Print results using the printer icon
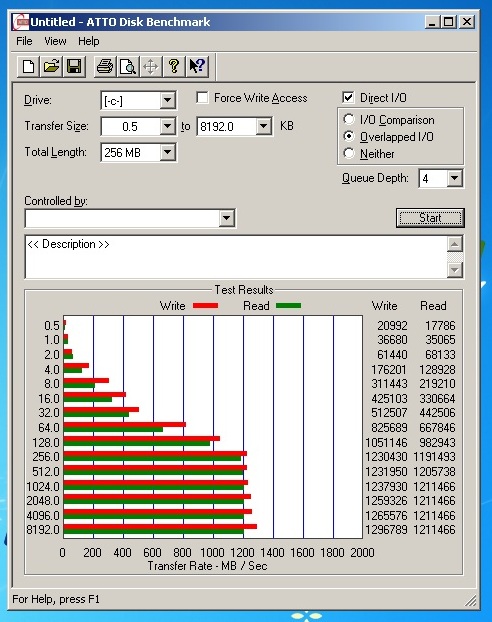 (x=105, y=66)
